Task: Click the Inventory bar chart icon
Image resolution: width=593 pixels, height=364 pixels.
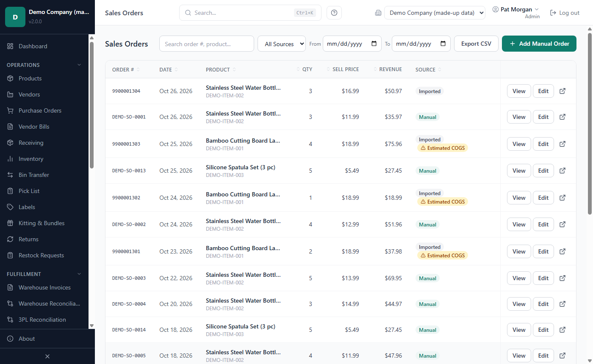Action: coord(10,159)
